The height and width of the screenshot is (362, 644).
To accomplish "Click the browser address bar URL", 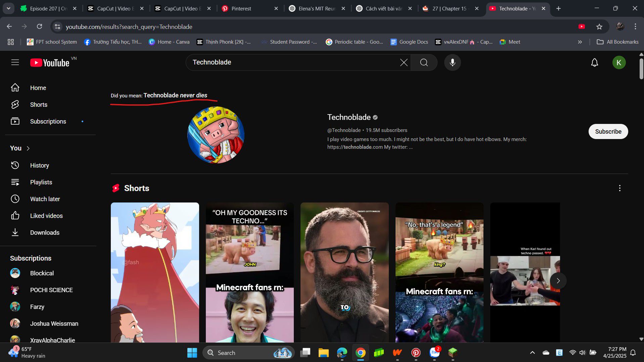I will pos(129,27).
